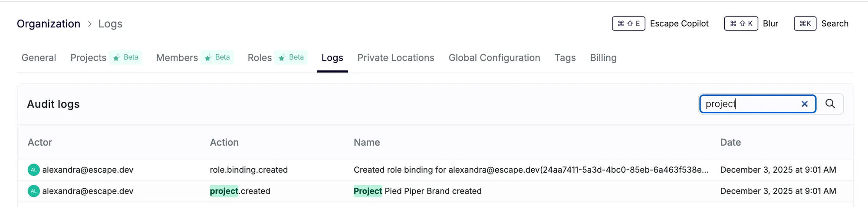This screenshot has height=207, width=868.
Task: Open the General tab
Action: 39,58
